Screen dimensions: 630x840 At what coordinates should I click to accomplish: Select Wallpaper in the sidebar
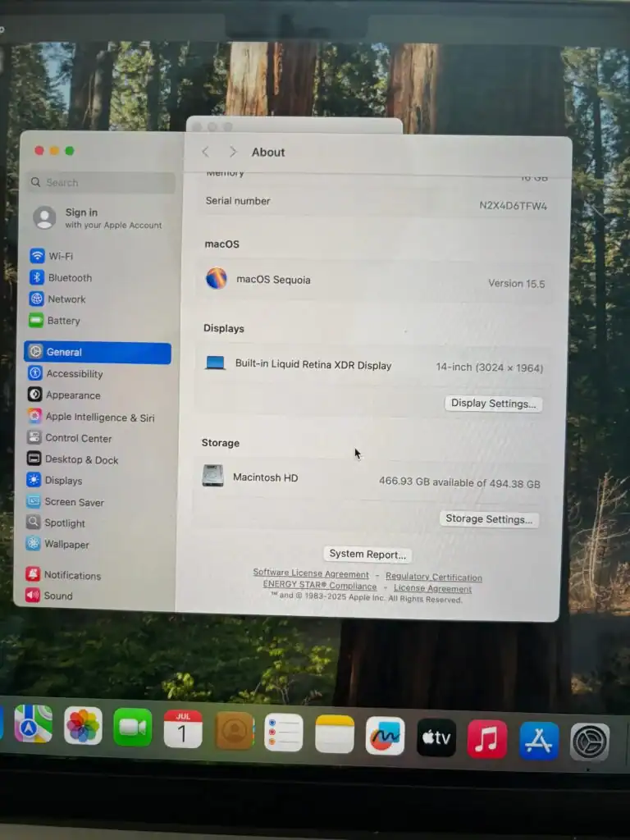[x=66, y=545]
